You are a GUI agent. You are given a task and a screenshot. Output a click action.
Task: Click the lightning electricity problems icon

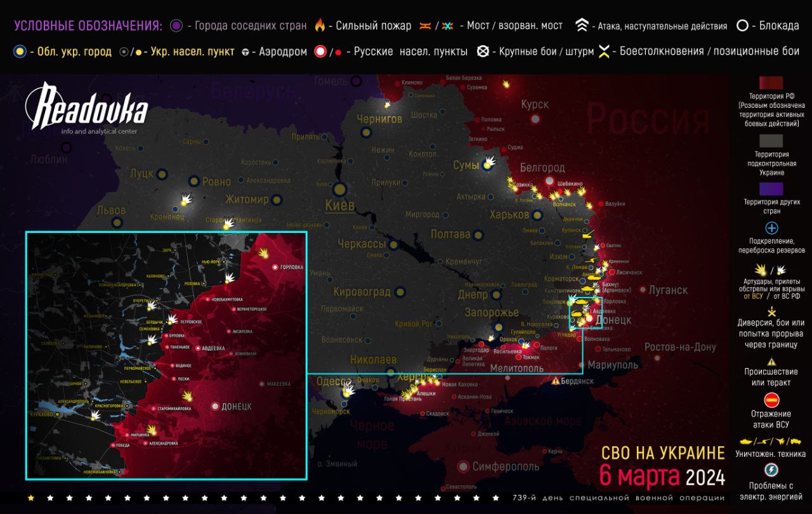(771, 470)
